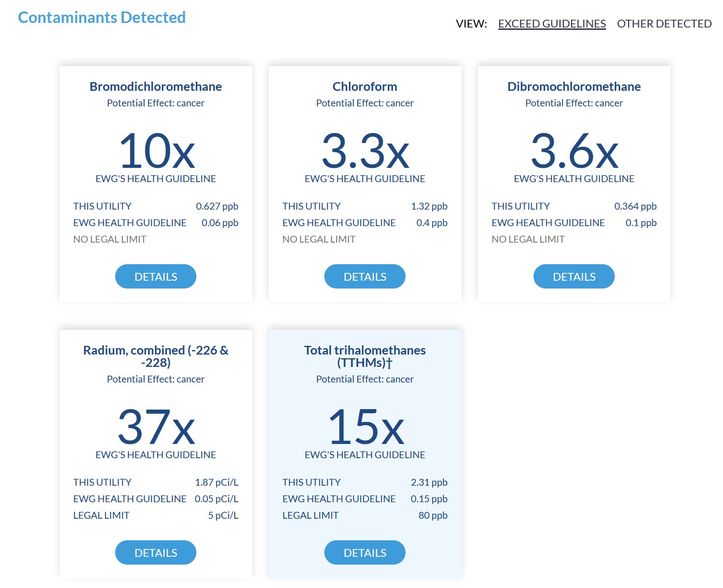Viewport: 723px width, 588px height.
Task: Click the Contaminants Detected section heading
Action: pyautogui.click(x=102, y=17)
